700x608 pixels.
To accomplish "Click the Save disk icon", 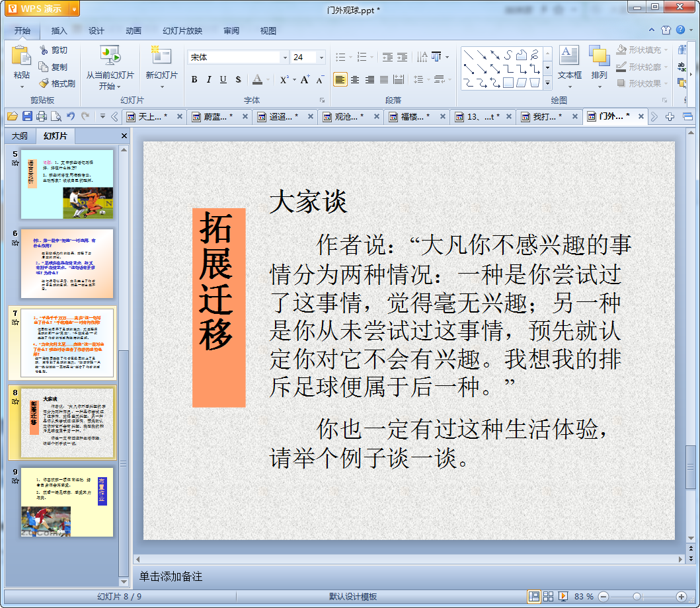I will pos(27,116).
